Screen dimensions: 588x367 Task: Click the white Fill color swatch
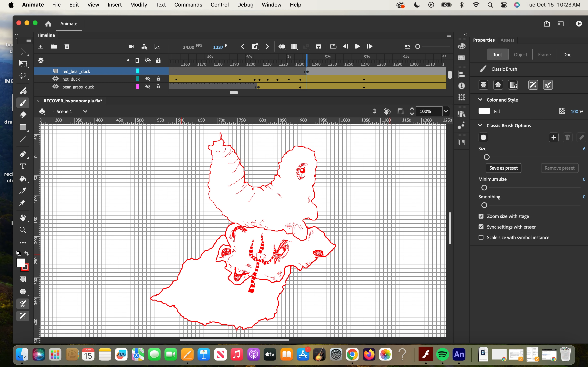click(x=484, y=111)
